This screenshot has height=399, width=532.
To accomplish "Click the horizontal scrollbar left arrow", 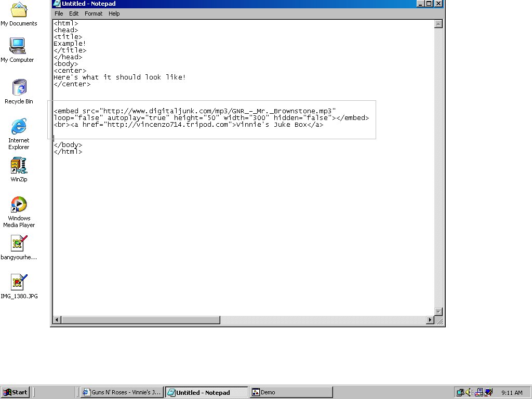I will pos(57,320).
